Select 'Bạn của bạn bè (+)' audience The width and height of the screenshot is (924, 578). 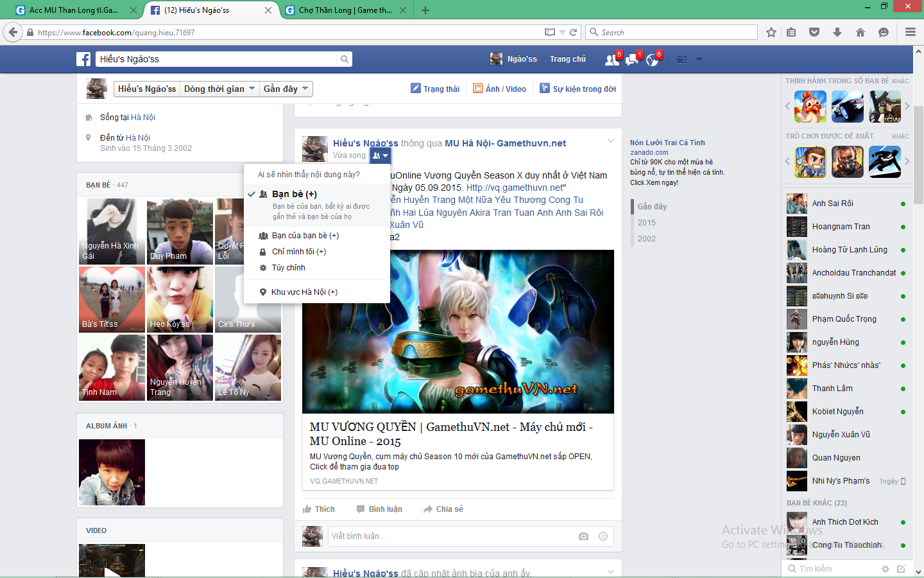click(305, 236)
